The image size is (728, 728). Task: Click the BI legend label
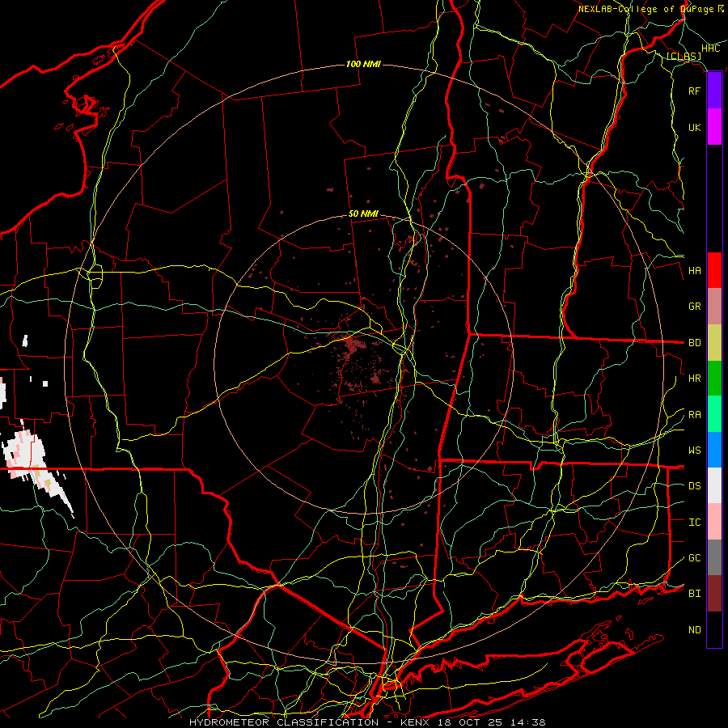coord(694,594)
